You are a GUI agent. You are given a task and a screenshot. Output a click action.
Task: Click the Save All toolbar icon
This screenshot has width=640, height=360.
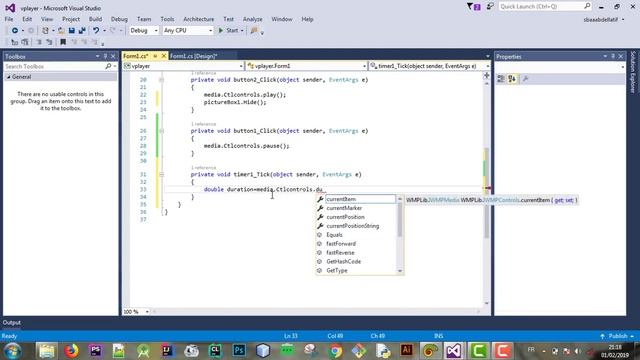click(82, 31)
